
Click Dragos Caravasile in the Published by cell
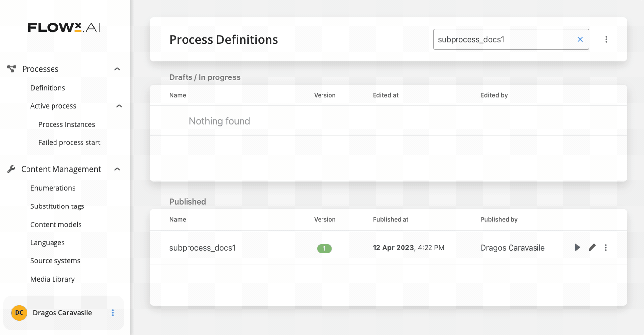(512, 248)
